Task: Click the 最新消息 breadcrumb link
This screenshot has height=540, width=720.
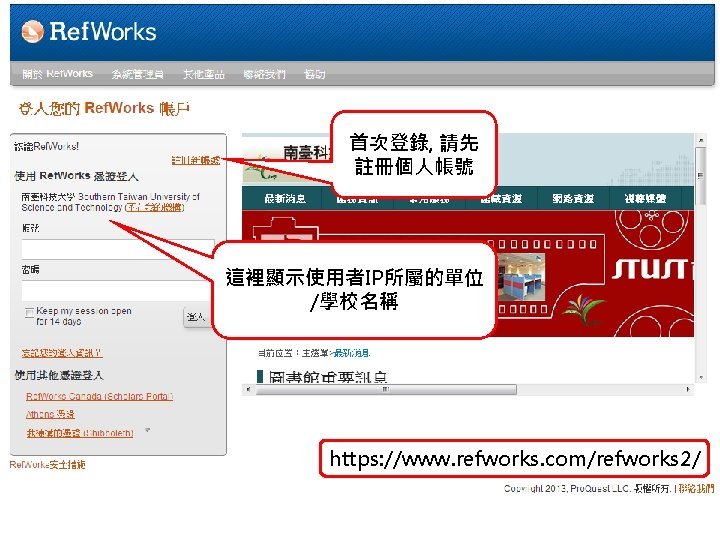Action: pyautogui.click(x=352, y=353)
